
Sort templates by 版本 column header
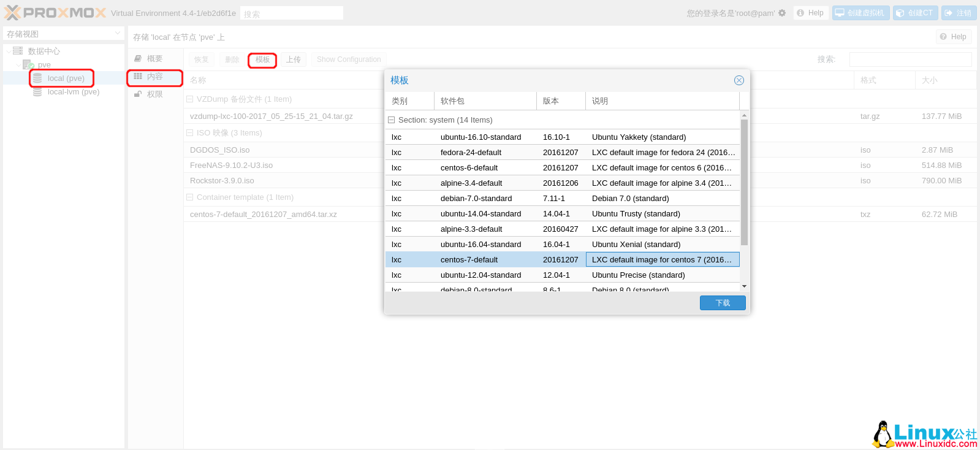561,101
